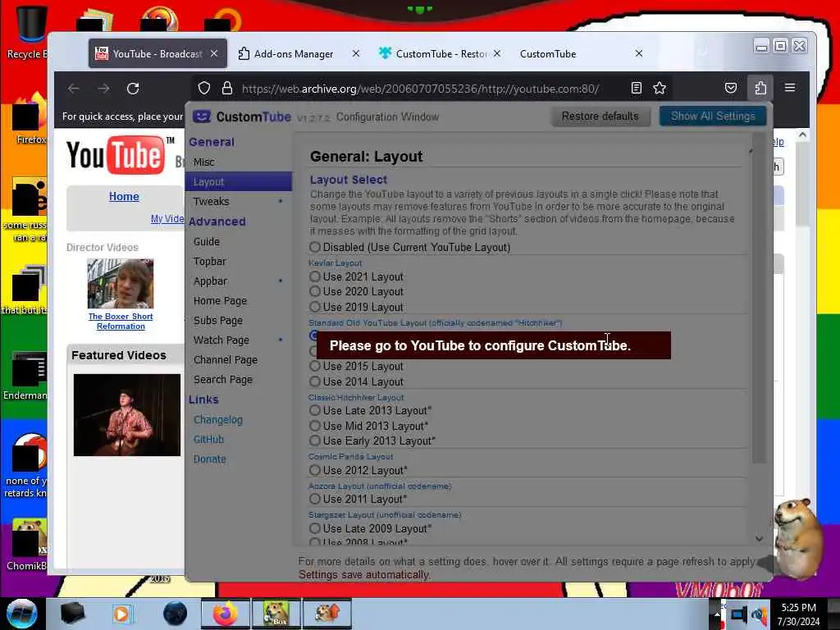Select Disabled (Use Current YouTube Layout) radio
Screen dimensions: 840x630
[314, 247]
